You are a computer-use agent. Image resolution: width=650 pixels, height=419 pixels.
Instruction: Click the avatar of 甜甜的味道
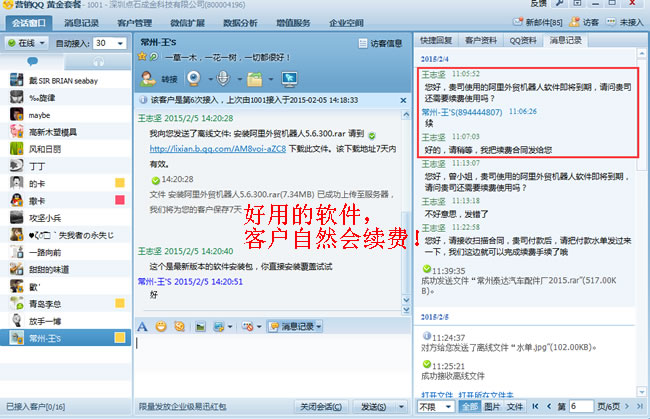click(x=17, y=269)
